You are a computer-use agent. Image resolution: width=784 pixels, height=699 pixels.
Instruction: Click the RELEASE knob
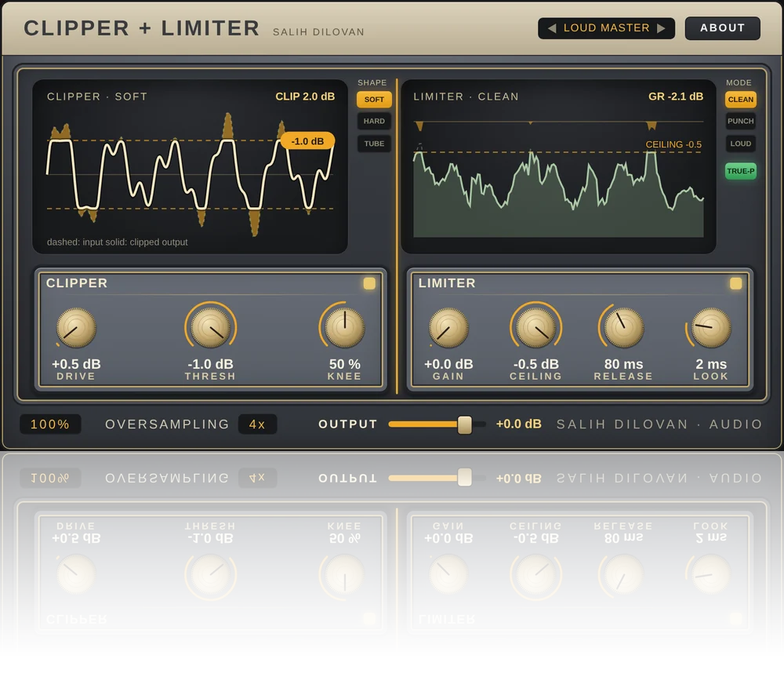[x=623, y=327]
